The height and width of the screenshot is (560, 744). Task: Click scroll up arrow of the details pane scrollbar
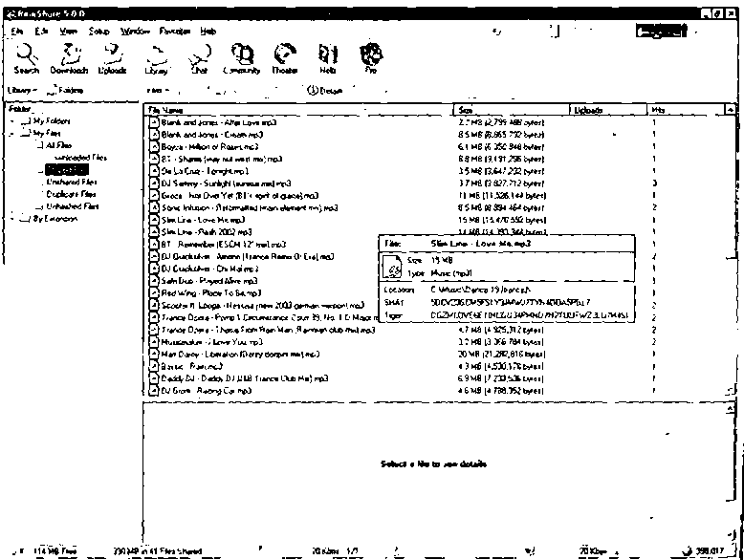[x=732, y=408]
